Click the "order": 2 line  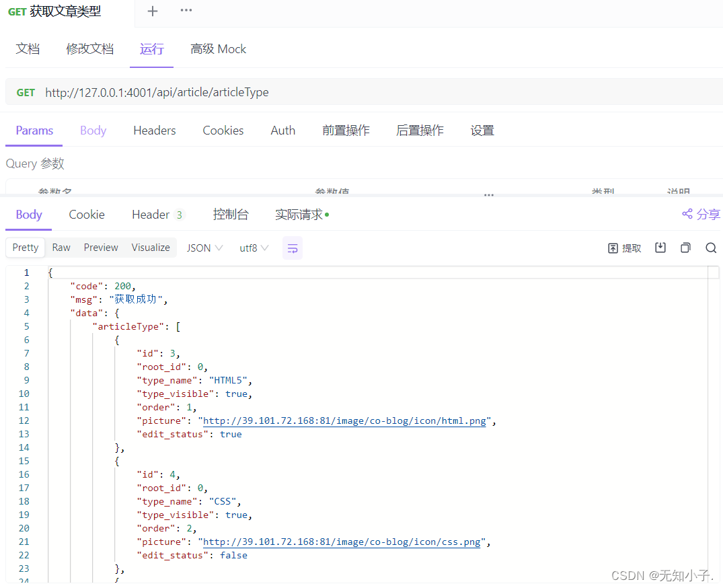coord(167,529)
